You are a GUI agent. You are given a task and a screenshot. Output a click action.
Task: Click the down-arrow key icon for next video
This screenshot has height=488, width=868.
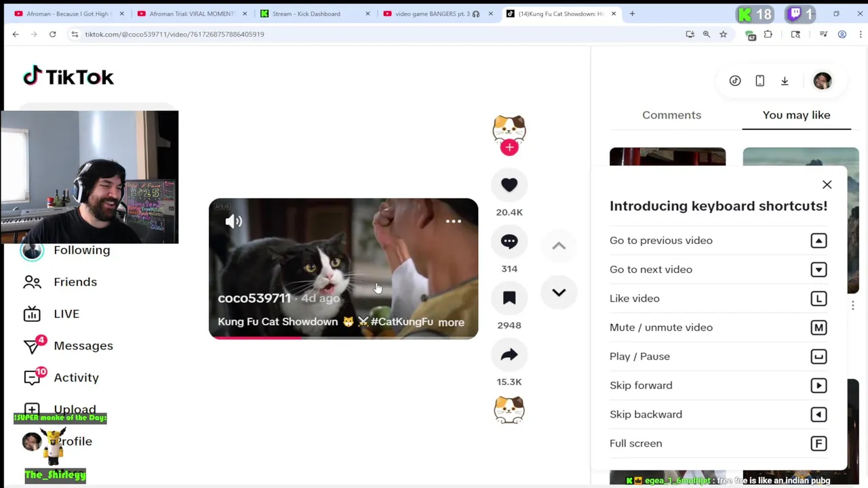(x=818, y=270)
